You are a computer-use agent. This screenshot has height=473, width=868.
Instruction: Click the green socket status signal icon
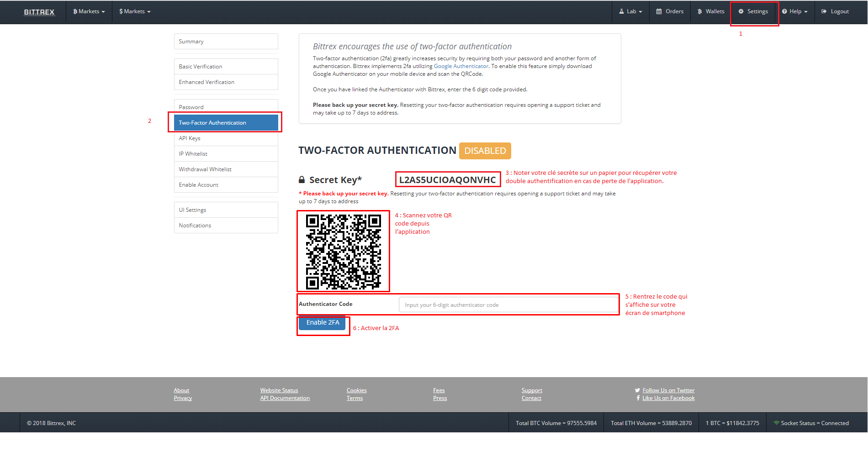776,423
